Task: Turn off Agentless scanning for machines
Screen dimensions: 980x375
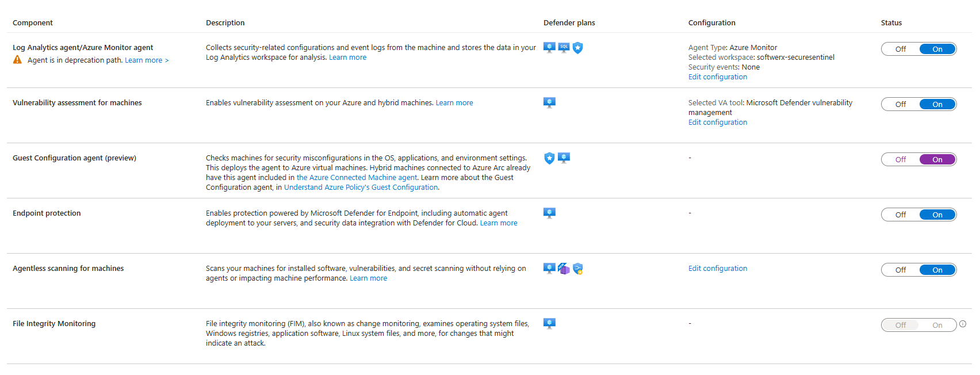Action: [901, 270]
